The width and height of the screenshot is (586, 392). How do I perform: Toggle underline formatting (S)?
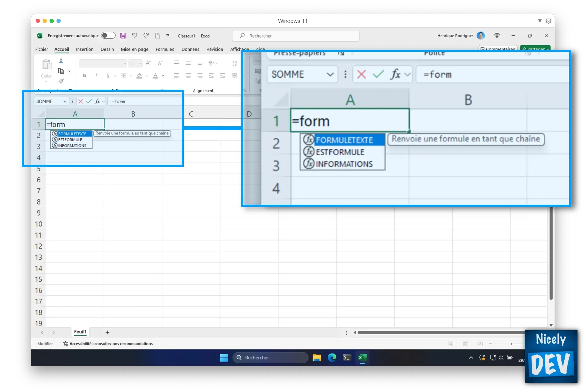click(x=108, y=76)
